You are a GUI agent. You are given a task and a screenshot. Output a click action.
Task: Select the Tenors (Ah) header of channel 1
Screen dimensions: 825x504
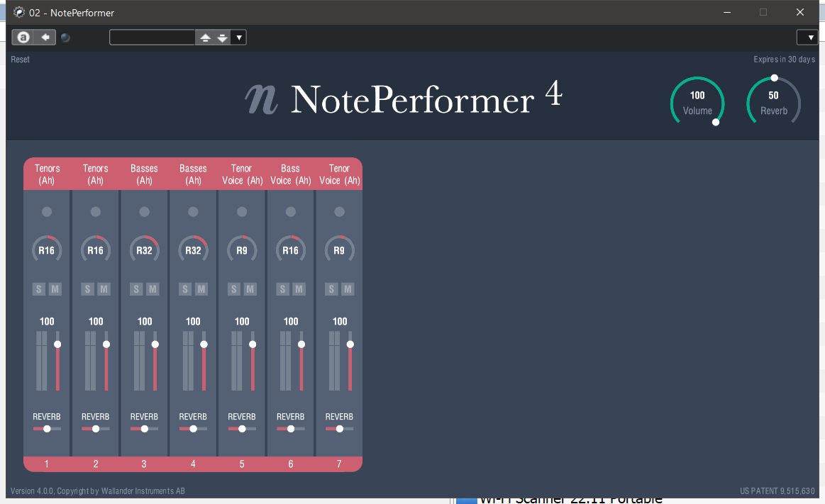[x=47, y=174]
